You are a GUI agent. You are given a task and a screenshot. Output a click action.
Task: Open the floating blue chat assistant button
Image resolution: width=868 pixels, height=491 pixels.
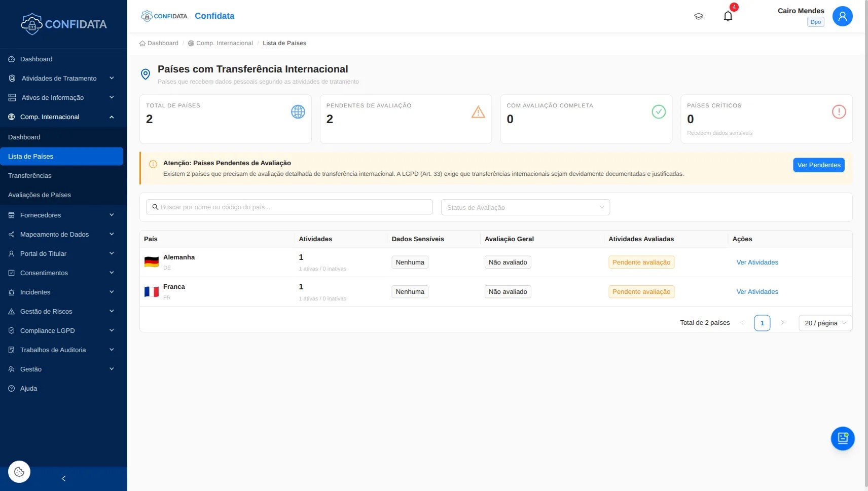pyautogui.click(x=842, y=438)
